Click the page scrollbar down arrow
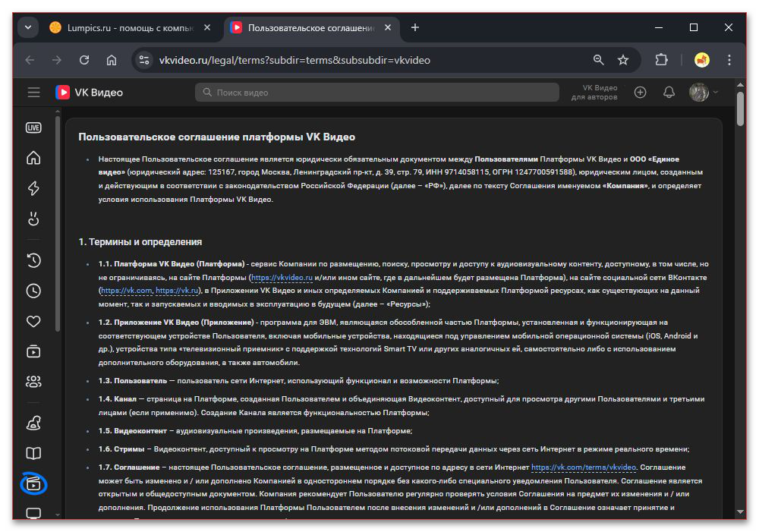This screenshot has width=759, height=532. pyautogui.click(x=740, y=512)
